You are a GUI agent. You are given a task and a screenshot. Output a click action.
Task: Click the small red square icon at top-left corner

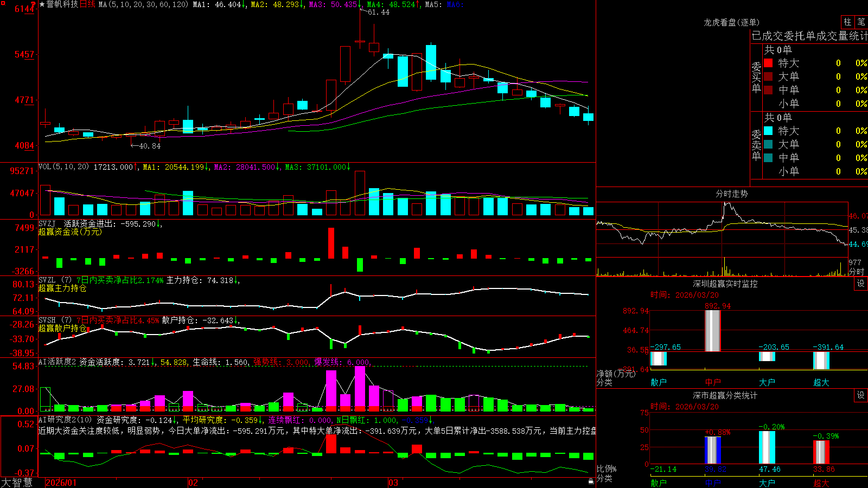[3, 3]
